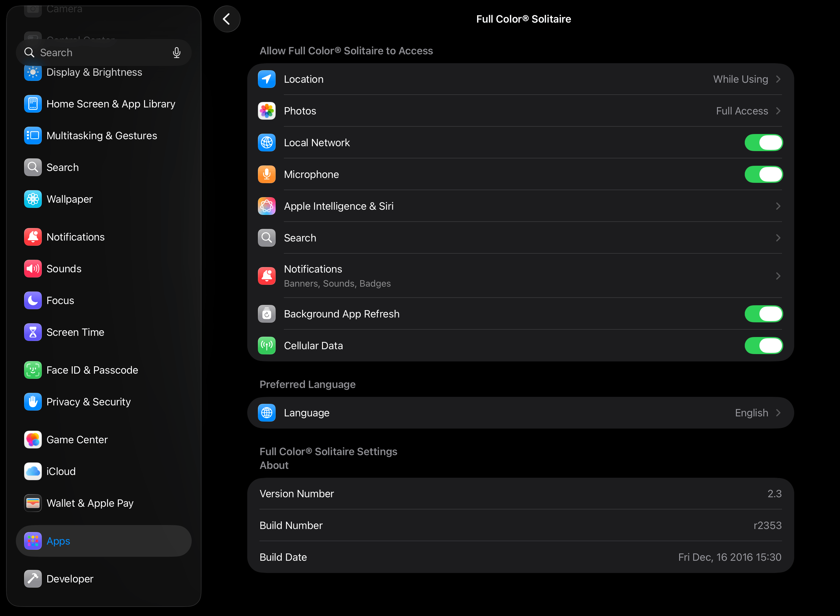
Task: Click the Display & Brightness sun icon
Action: [x=33, y=72]
